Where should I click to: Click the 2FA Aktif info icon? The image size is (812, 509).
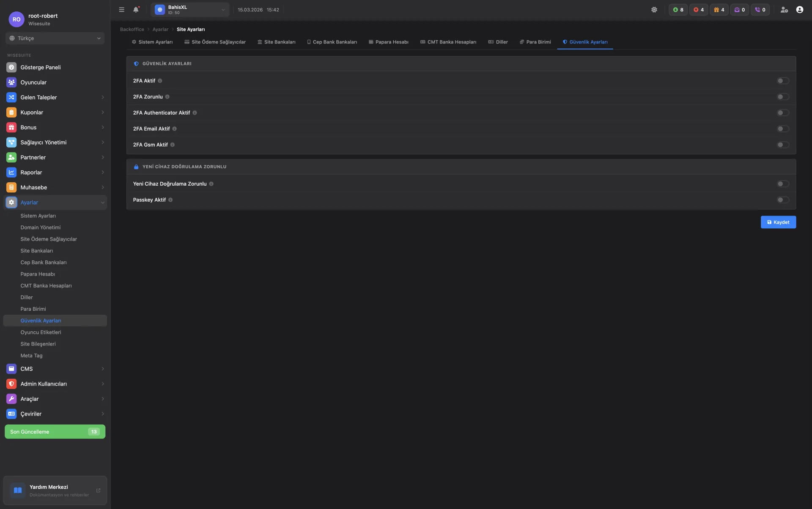160,81
